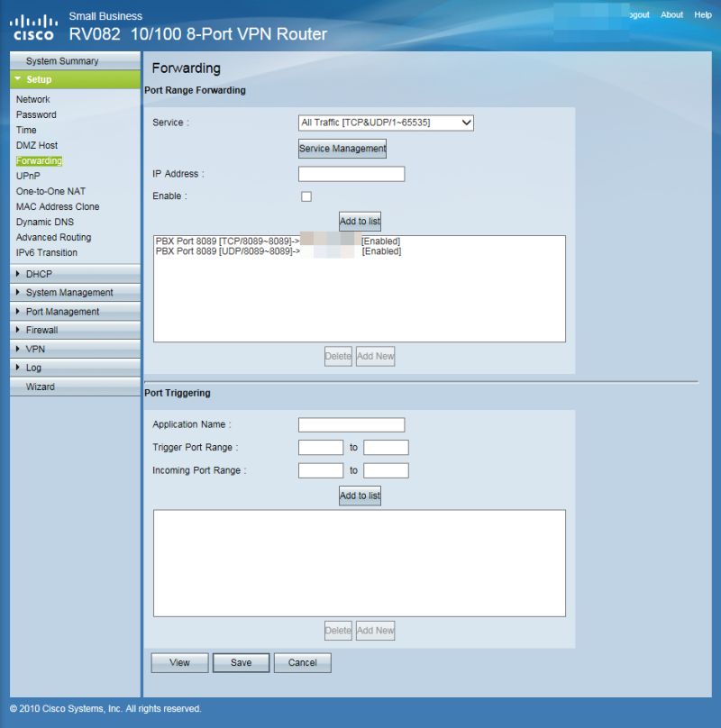
Task: Click Delete under Port Range Forwarding list
Action: point(338,356)
